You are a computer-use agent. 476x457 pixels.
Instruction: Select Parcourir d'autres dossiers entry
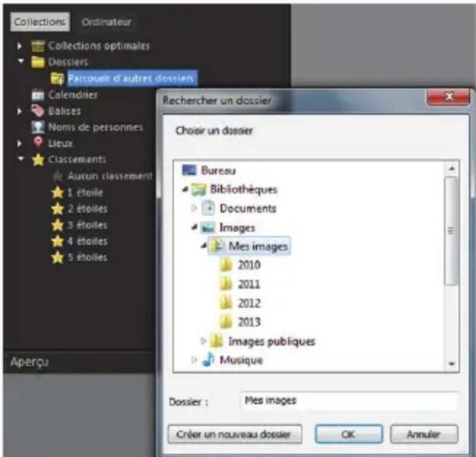[131, 78]
